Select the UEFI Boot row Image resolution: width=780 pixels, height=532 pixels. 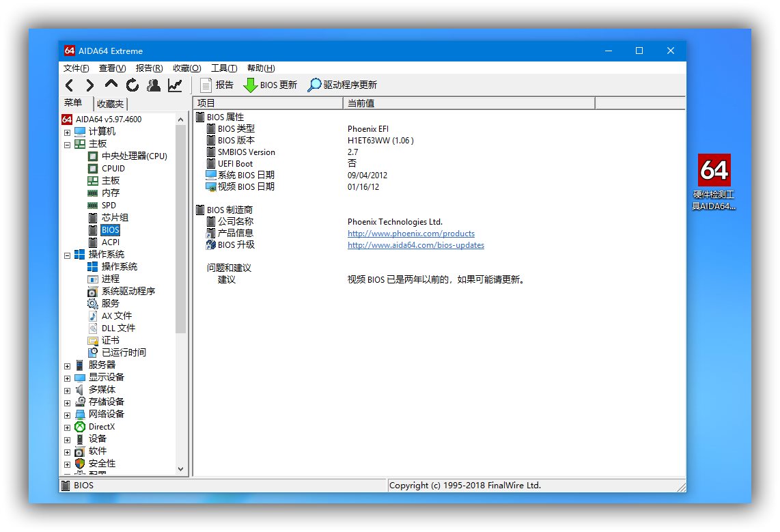tap(235, 164)
